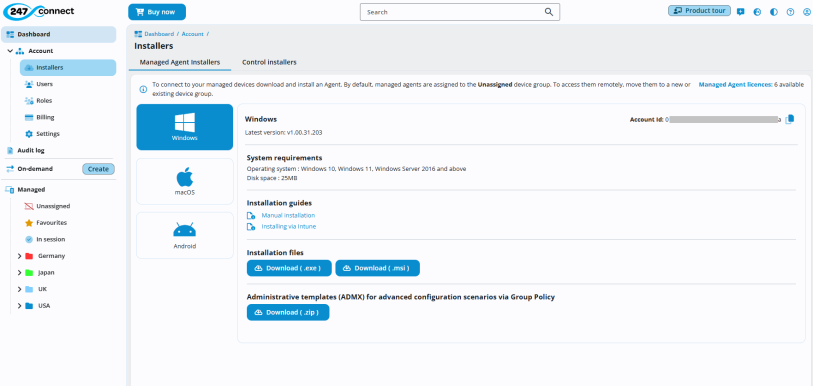Click the Installers cloud icon in sidebar
This screenshot has height=386, width=813.
click(x=29, y=67)
